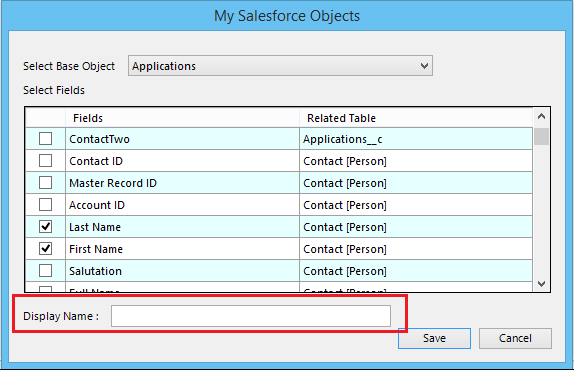Click Contact [Person] cell in Master Record ID row
The image size is (574, 370).
point(416,183)
